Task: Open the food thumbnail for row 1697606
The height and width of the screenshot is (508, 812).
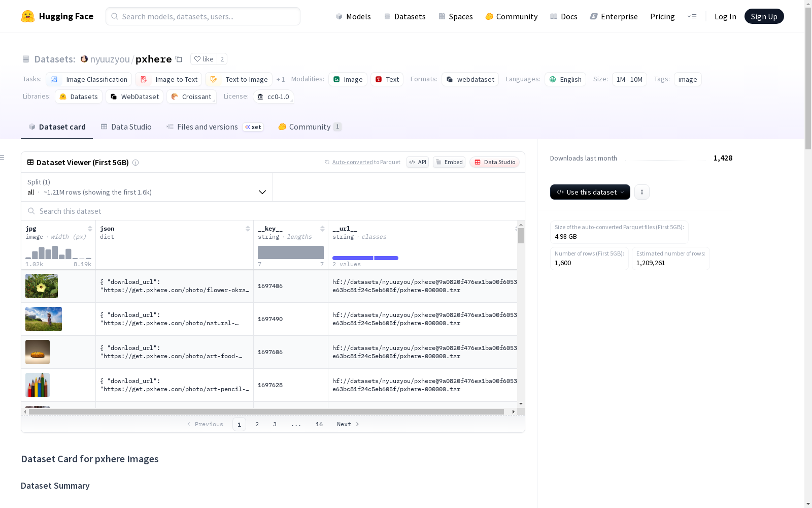Action: 38,352
